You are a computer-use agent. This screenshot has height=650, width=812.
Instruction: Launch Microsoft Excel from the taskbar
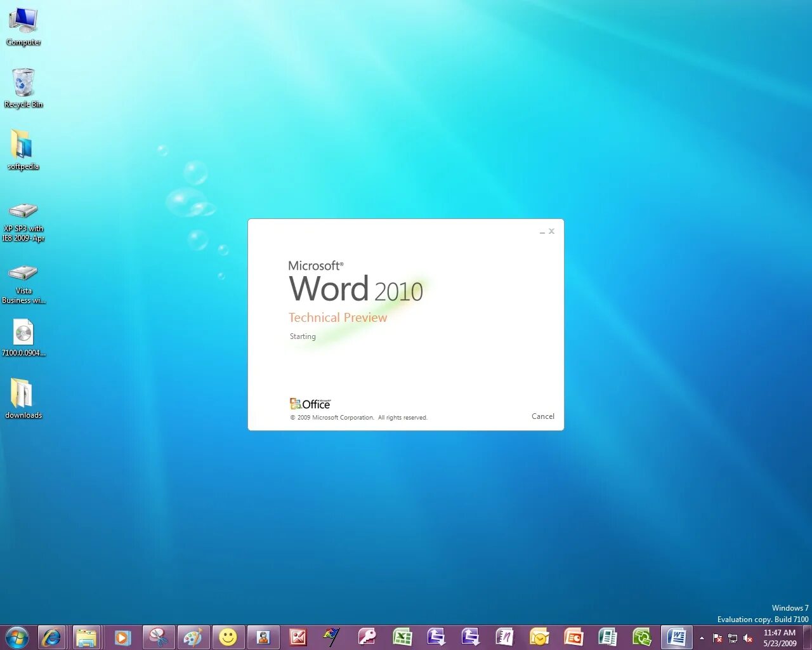point(402,637)
